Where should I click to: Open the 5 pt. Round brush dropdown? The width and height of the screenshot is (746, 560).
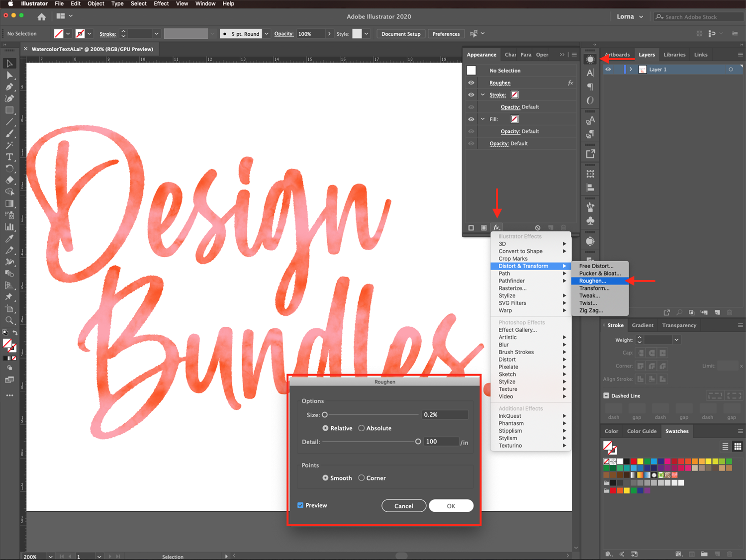click(267, 34)
